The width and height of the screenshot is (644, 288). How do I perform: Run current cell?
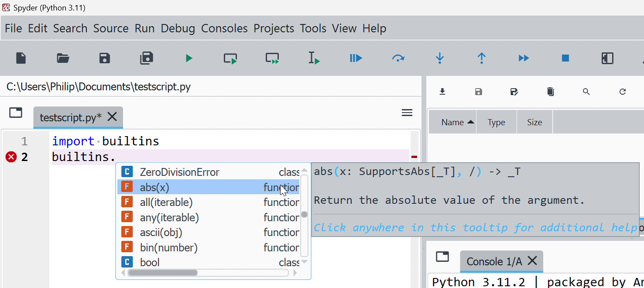tap(230, 58)
